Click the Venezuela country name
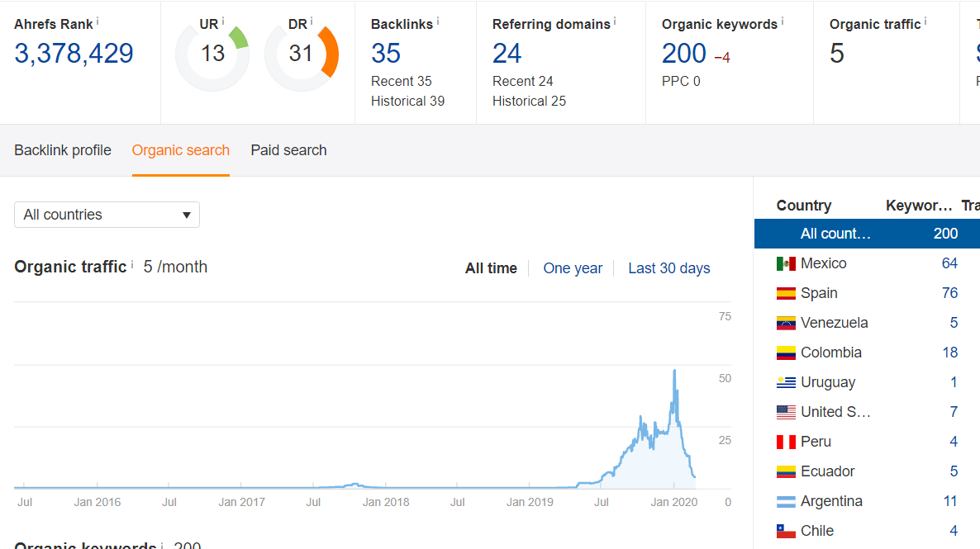 pyautogui.click(x=834, y=323)
